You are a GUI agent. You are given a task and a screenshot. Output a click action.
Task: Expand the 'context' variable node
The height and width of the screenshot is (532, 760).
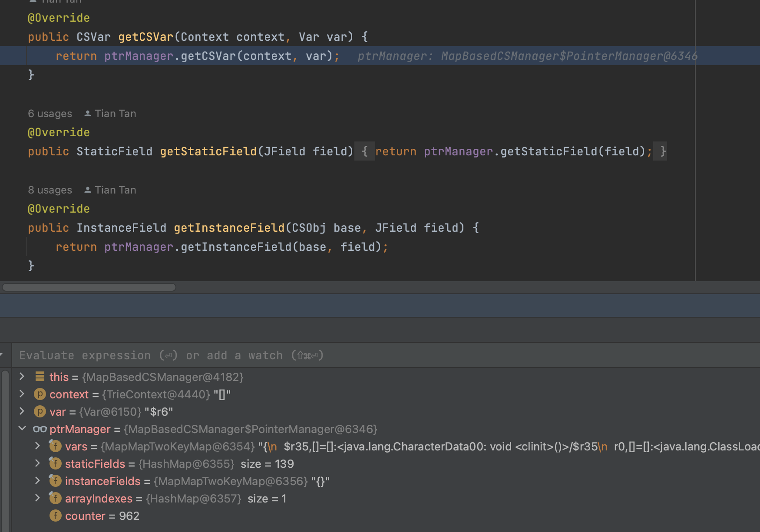22,394
